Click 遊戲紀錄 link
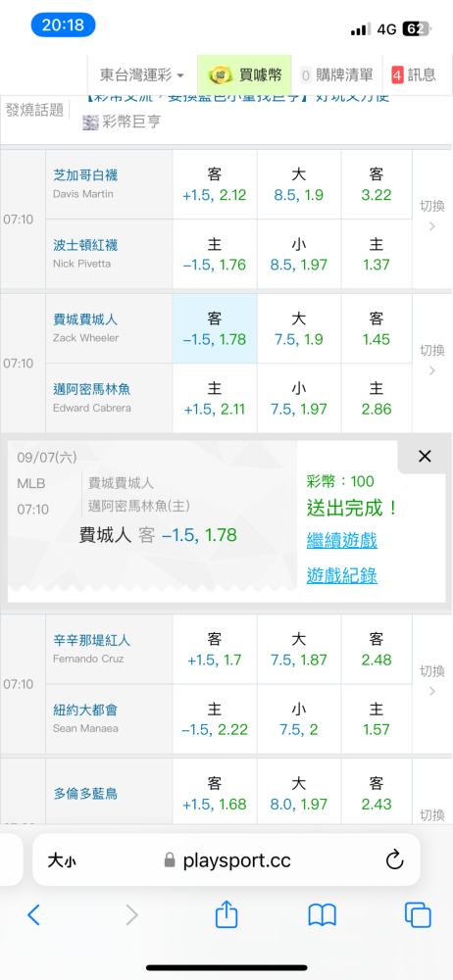The height and width of the screenshot is (980, 453). [341, 575]
